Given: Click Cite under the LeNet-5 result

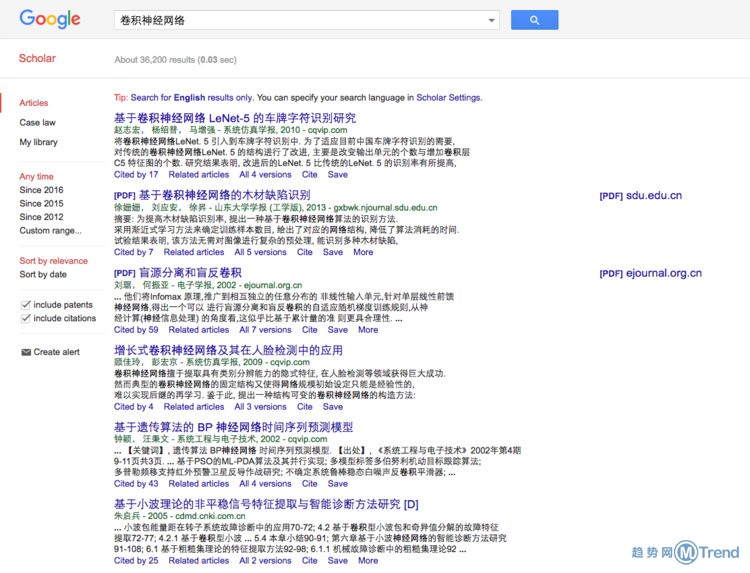Looking at the screenshot, I should (309, 175).
